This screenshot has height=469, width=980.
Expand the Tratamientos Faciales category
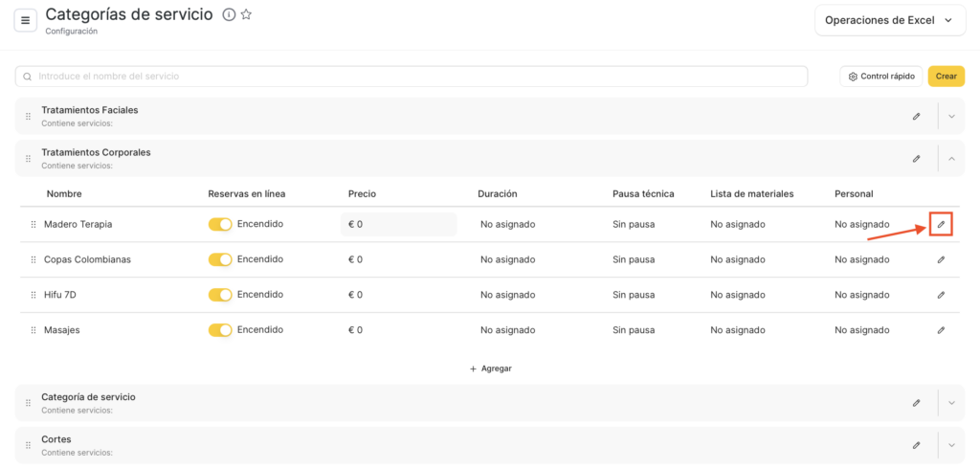click(951, 116)
